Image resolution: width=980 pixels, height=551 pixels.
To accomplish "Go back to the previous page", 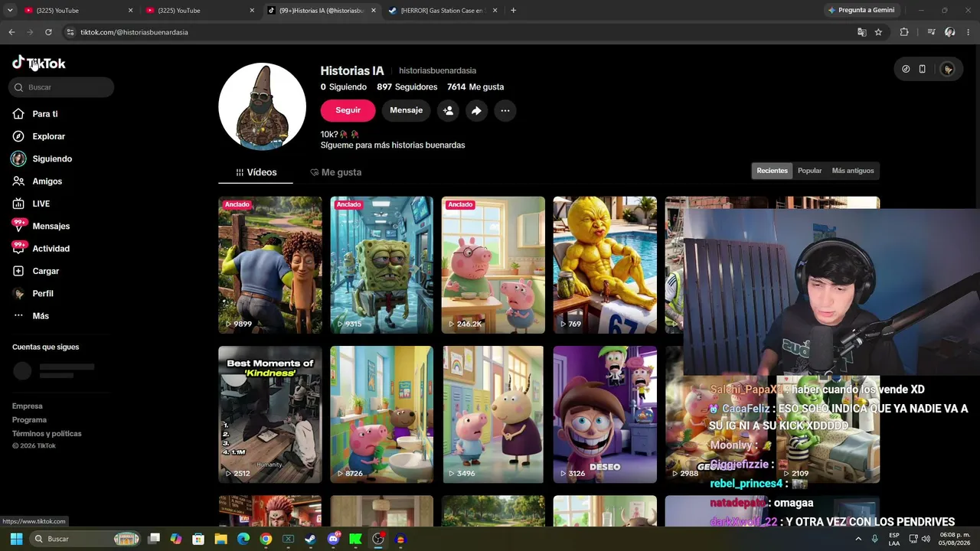I will pyautogui.click(x=11, y=32).
